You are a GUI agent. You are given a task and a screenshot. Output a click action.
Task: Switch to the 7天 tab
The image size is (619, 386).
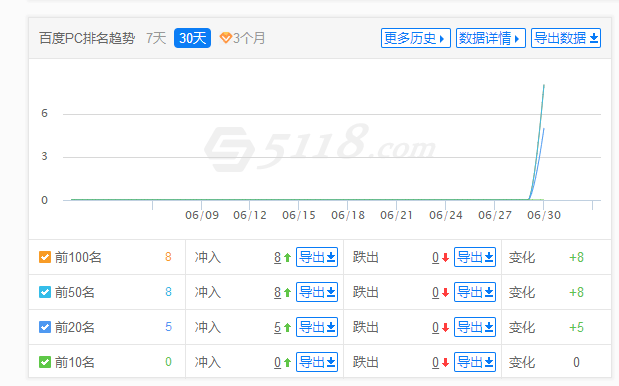tap(156, 38)
